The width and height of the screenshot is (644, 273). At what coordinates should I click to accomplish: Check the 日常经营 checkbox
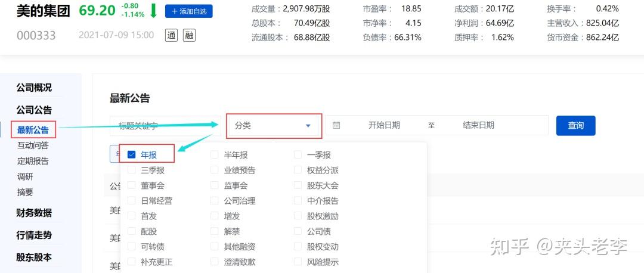pyautogui.click(x=131, y=201)
